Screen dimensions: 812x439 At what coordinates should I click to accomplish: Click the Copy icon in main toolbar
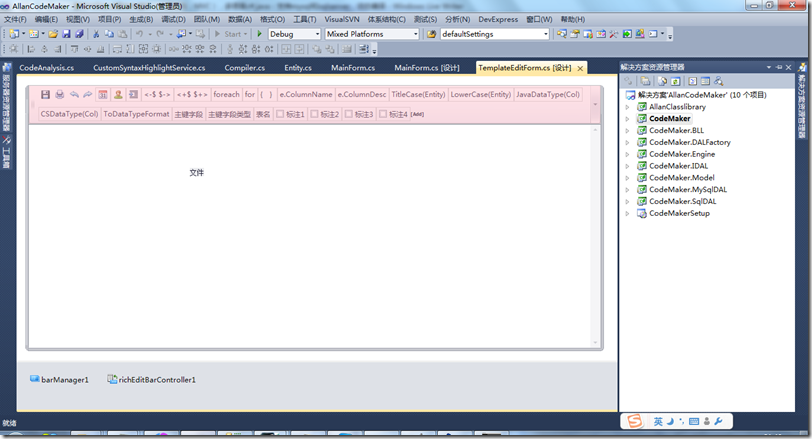[x=109, y=34]
